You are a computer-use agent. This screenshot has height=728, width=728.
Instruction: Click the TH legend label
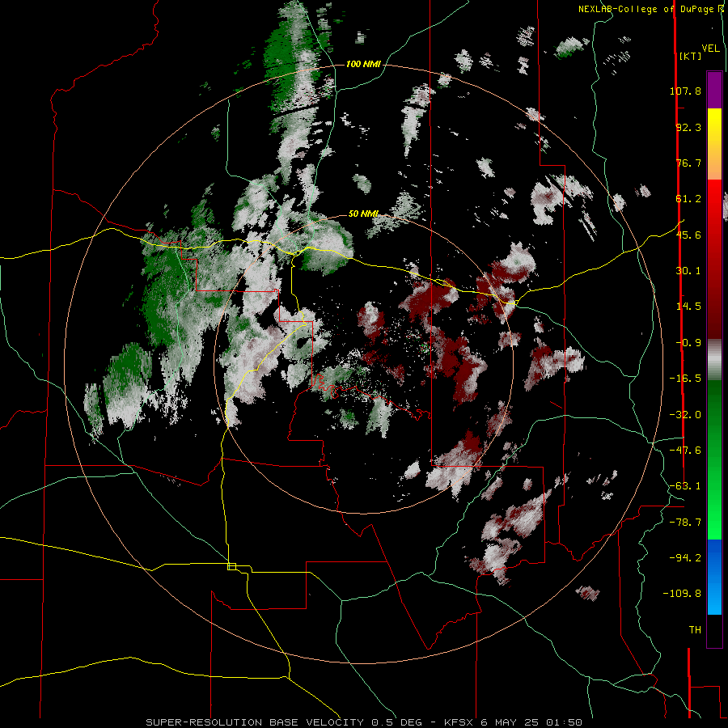pyautogui.click(x=695, y=630)
